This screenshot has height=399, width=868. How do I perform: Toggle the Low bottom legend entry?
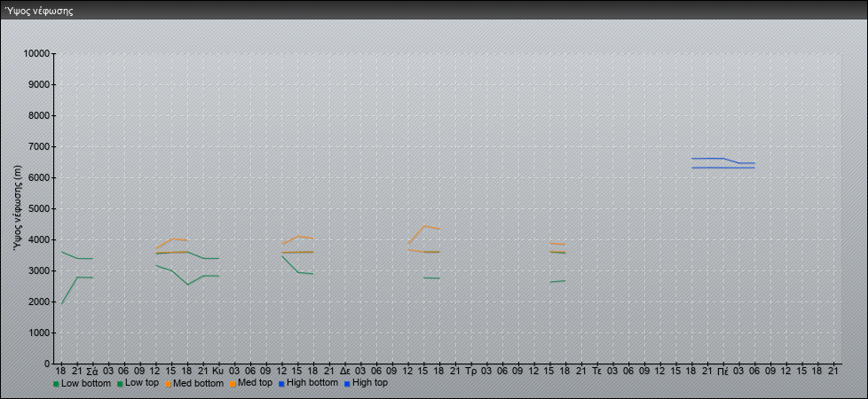[82, 383]
